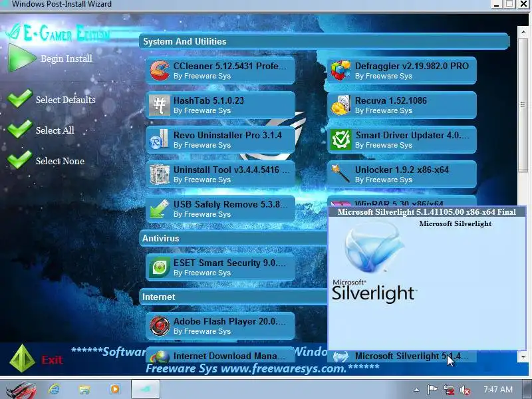The width and height of the screenshot is (532, 399).
Task: Click the Microsoft Silverlight list icon
Action: pos(340,356)
